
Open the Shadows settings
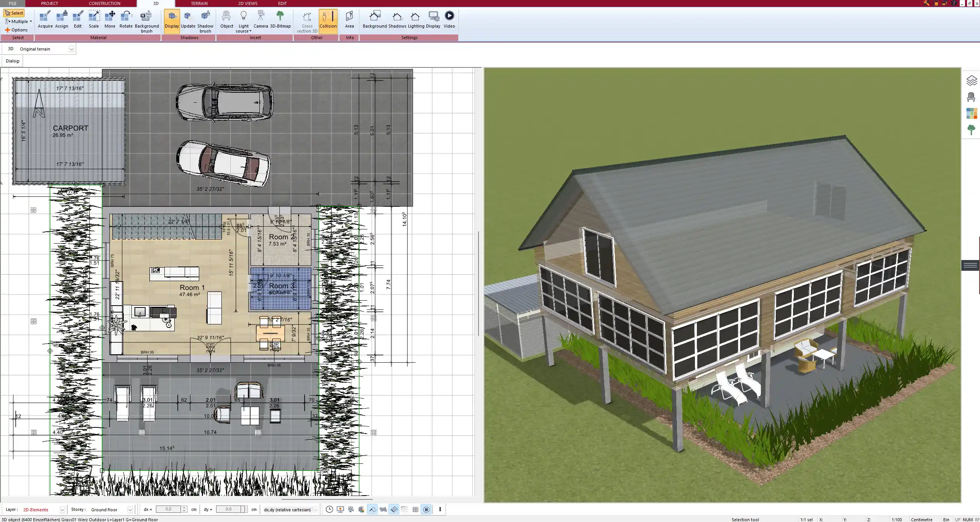397,20
